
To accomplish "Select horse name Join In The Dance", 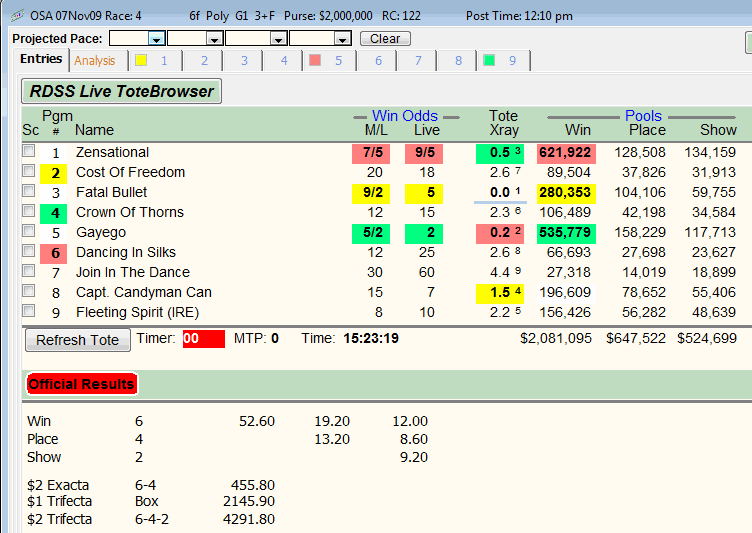I will (x=133, y=272).
